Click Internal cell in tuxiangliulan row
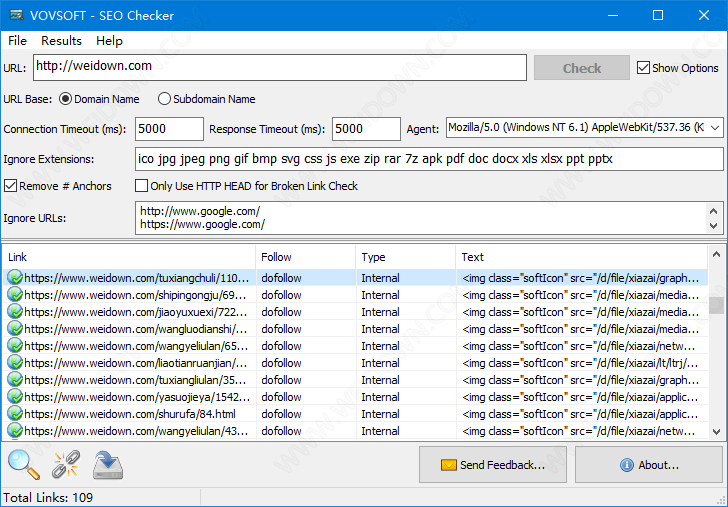728x507 pixels. coord(380,380)
